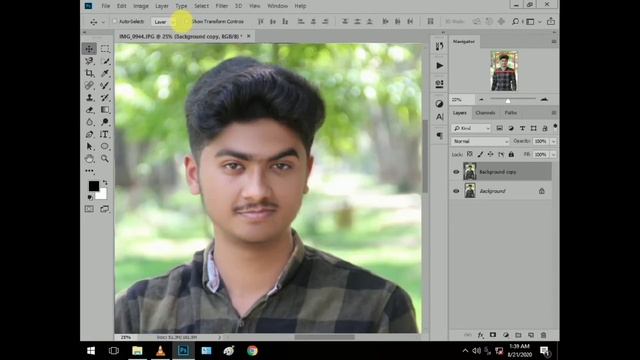
Task: Expand the Opacity value dropdown
Action: click(x=553, y=141)
